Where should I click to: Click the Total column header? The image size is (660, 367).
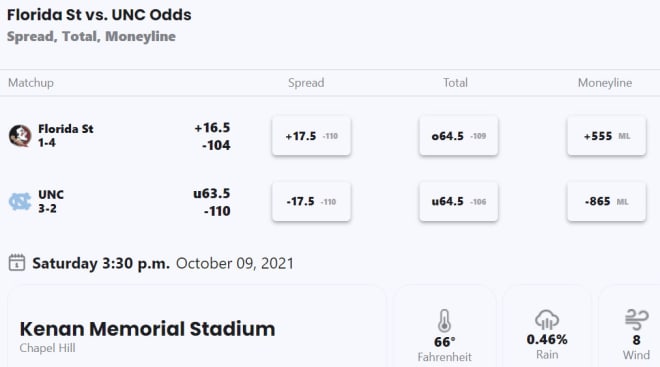click(455, 83)
